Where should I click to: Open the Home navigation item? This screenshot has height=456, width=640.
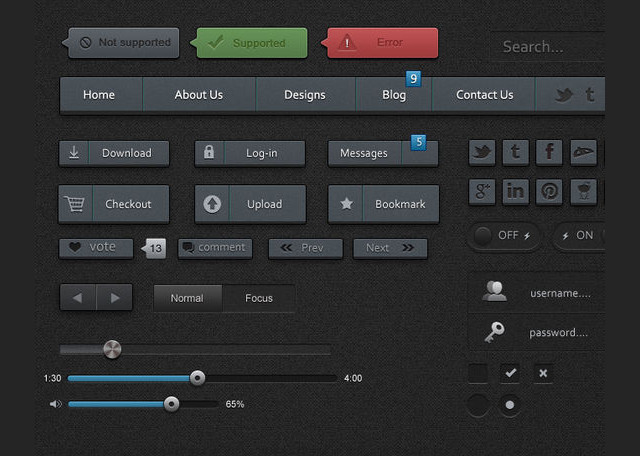click(101, 95)
